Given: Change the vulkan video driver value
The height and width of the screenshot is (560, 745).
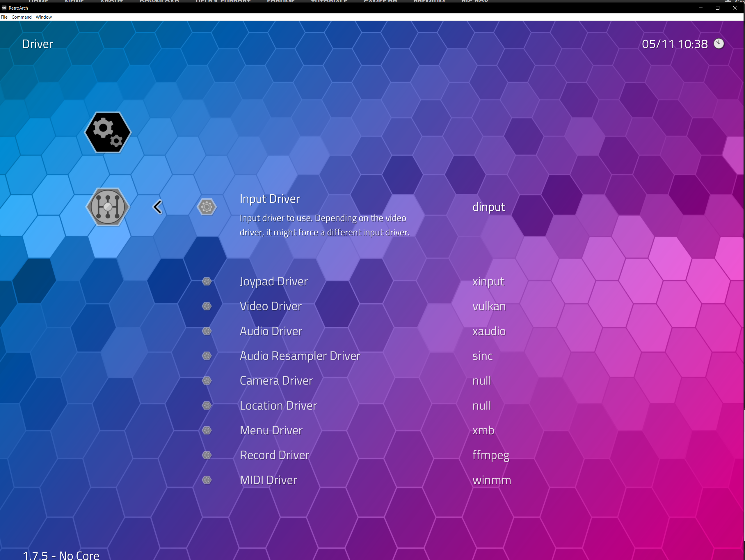Looking at the screenshot, I should click(x=489, y=306).
